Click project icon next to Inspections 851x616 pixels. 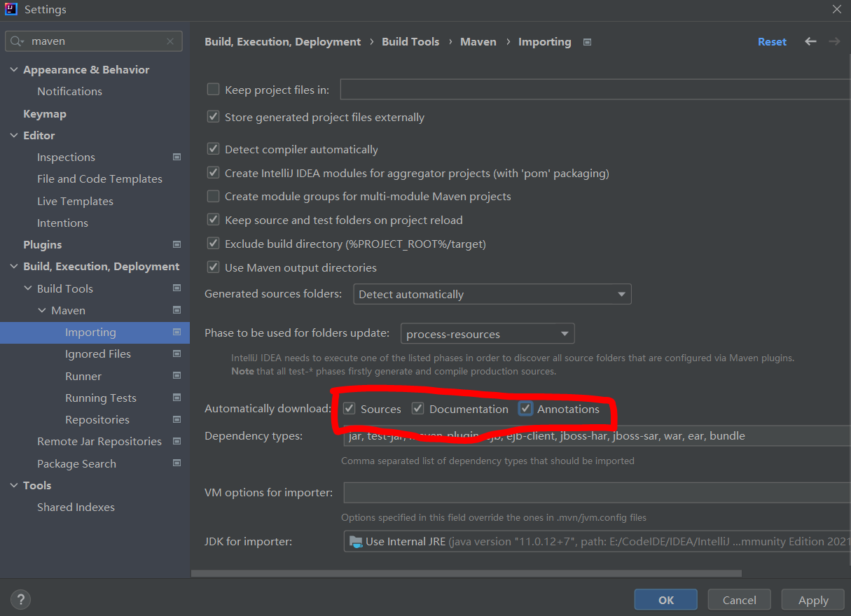pos(177,157)
